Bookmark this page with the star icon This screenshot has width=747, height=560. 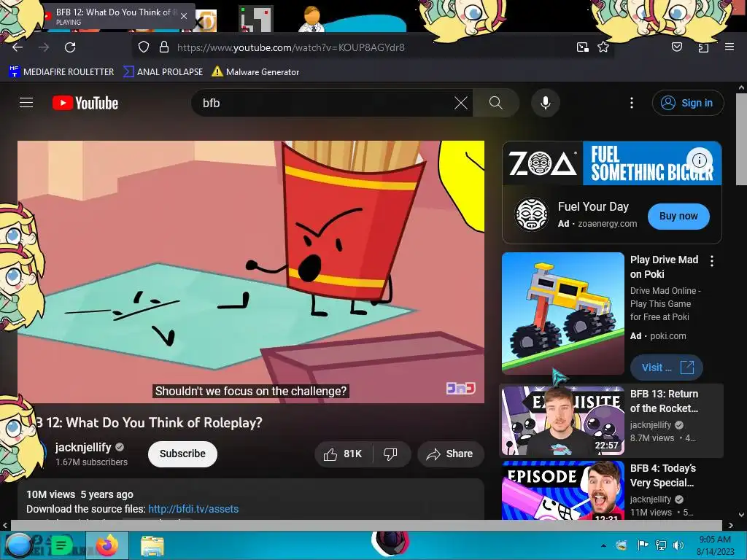[603, 47]
